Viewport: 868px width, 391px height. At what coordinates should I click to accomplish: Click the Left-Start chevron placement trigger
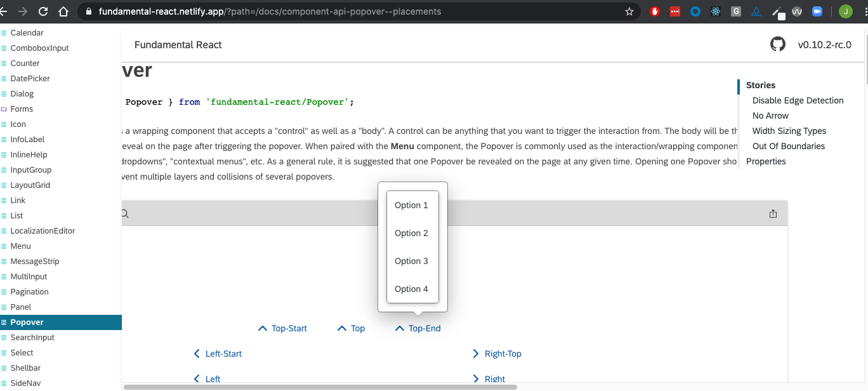coord(218,354)
